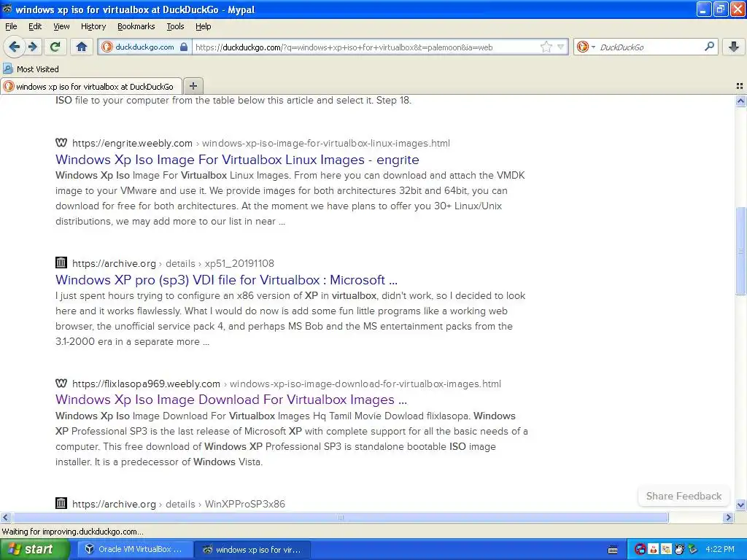Click the 'Waiting for improving.duckduckgo.com' status text
The image size is (747, 560).
(x=72, y=532)
